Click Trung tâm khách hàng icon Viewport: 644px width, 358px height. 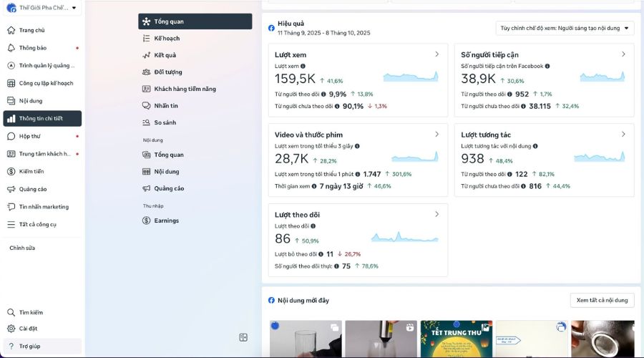click(11, 154)
